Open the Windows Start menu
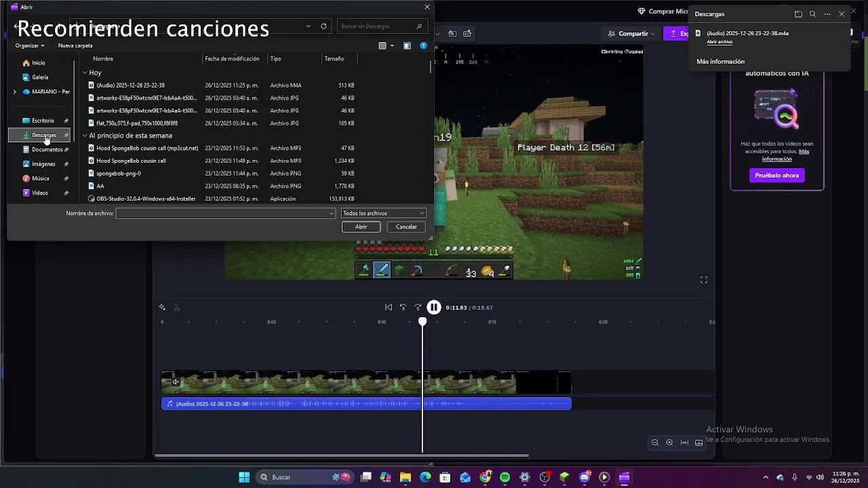Screen dimensions: 868x488 [244, 477]
